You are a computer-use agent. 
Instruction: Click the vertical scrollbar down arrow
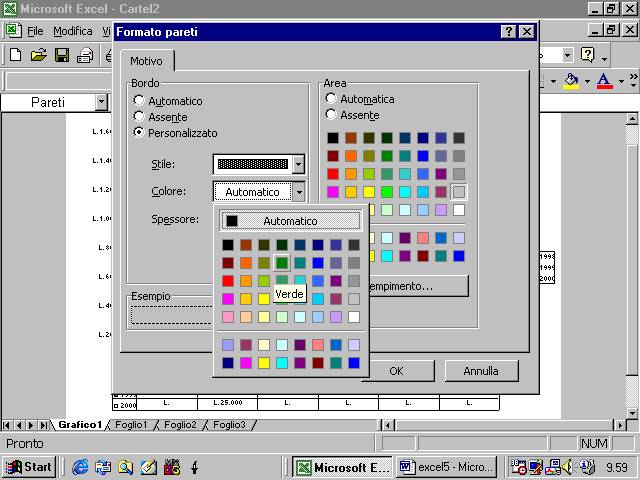click(x=632, y=413)
